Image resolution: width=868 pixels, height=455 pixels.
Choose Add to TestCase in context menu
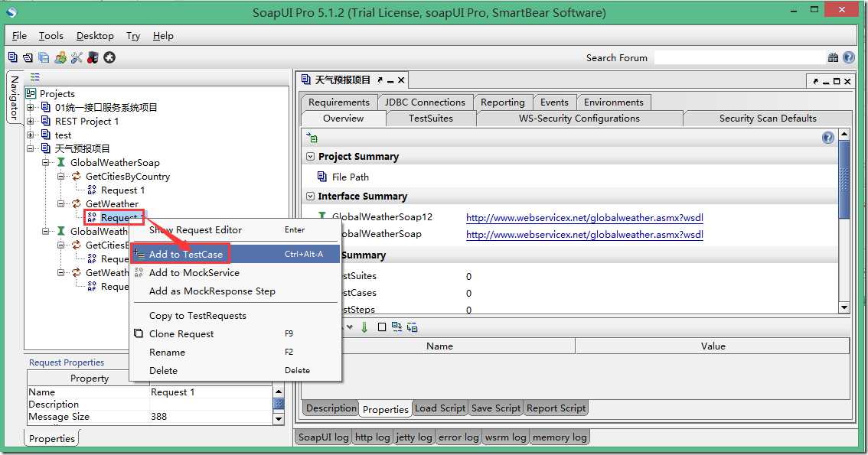point(235,255)
